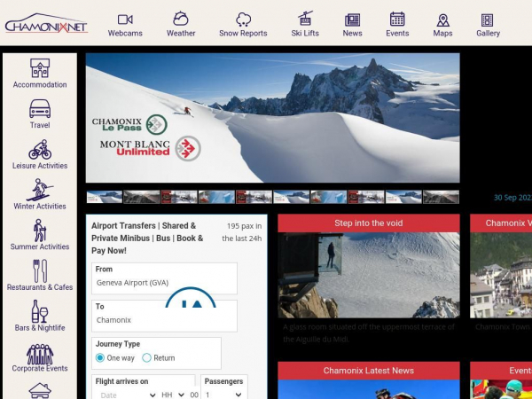Click the Accommodation sidebar label

[x=40, y=85]
